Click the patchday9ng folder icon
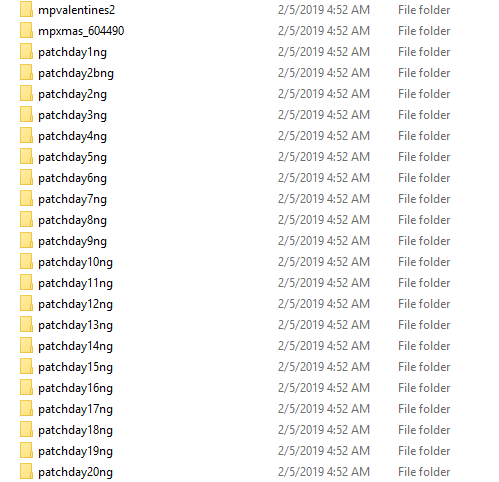The width and height of the screenshot is (499, 482). [x=26, y=240]
